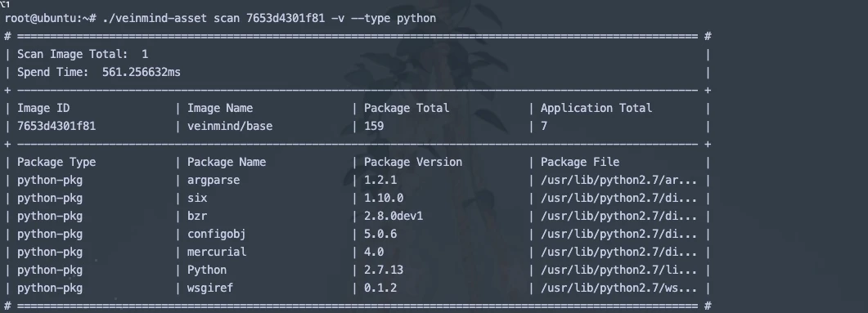868x313 pixels.
Task: Click version 5.0.6 of configobj
Action: [x=380, y=234]
